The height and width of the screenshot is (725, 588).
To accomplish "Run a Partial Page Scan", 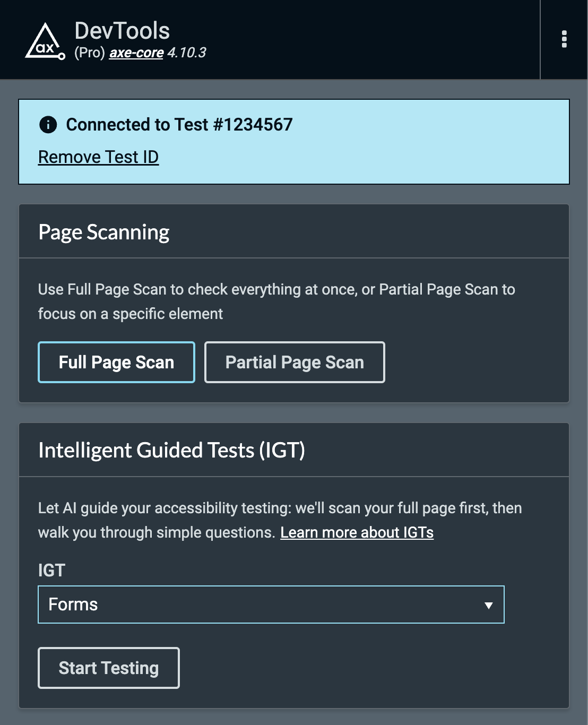I will point(295,362).
